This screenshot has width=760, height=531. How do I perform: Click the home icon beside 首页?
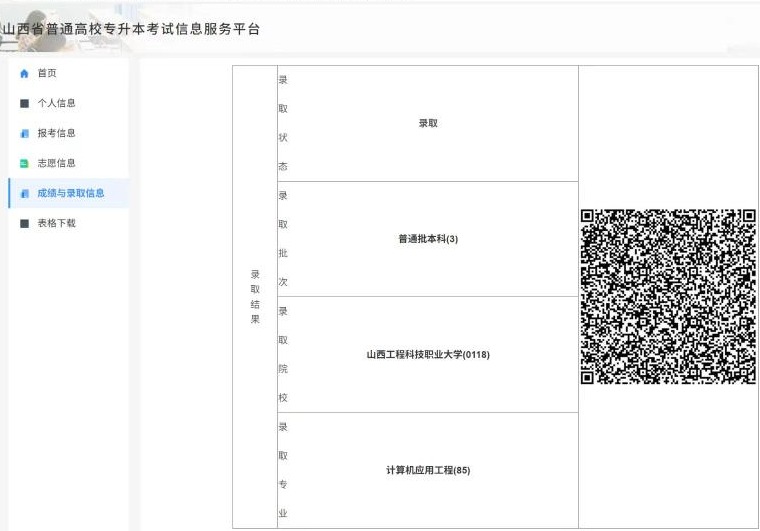click(24, 74)
